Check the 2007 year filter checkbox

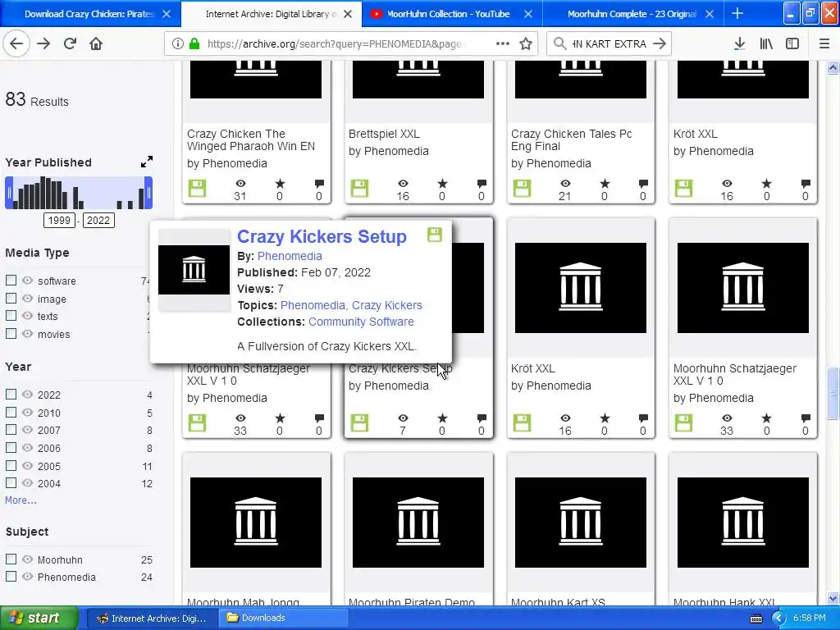(x=11, y=430)
